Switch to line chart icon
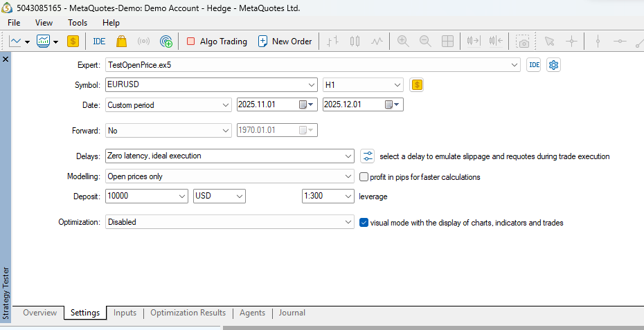The width and height of the screenshot is (644, 330). (x=377, y=41)
